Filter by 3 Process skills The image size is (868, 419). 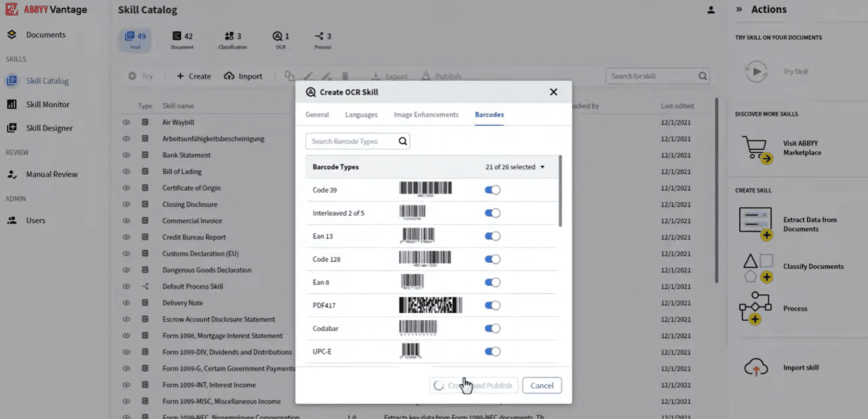[x=323, y=40]
